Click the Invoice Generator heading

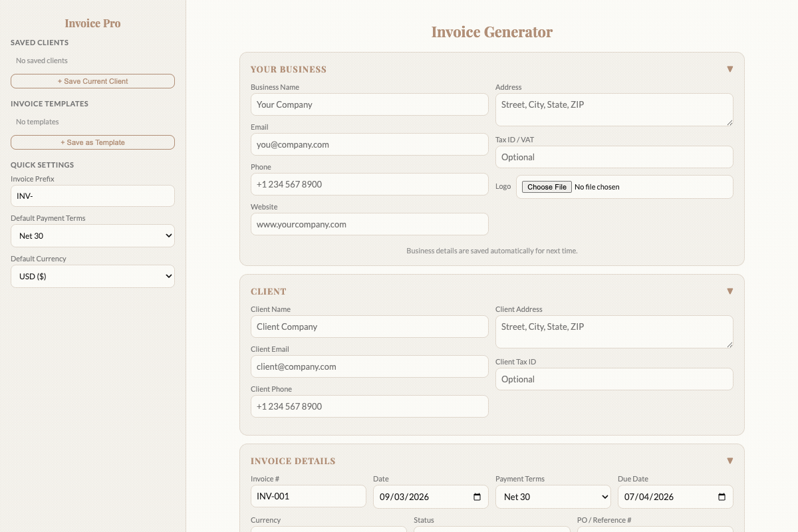point(491,32)
